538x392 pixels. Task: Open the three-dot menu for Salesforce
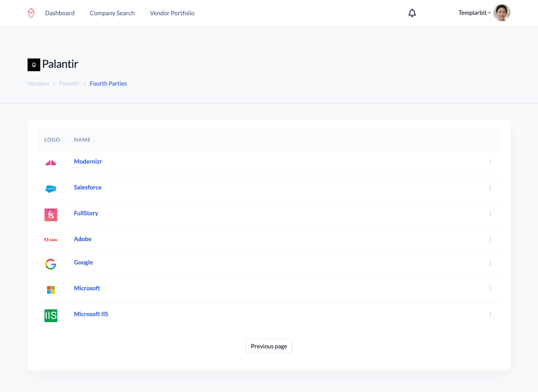tap(490, 188)
